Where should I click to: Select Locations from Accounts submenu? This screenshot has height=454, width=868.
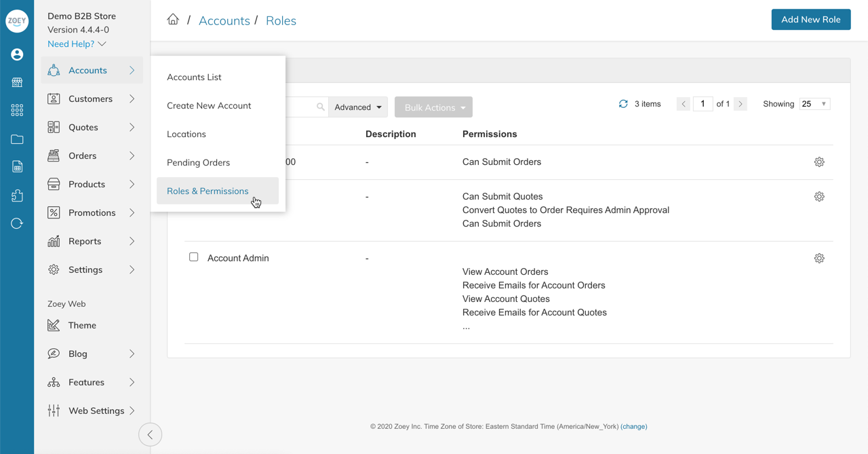pos(186,134)
